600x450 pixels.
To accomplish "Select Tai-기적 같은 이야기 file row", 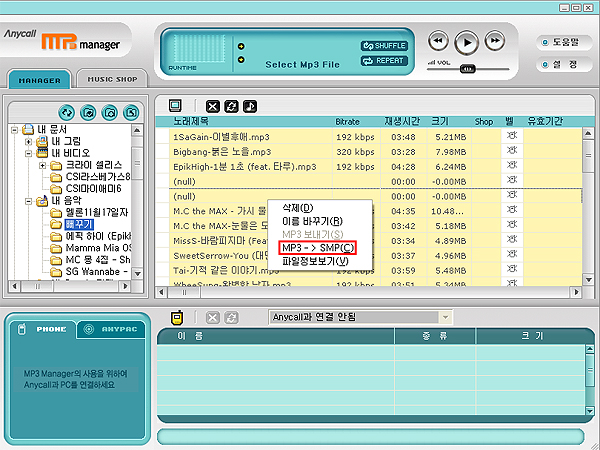I will point(226,271).
